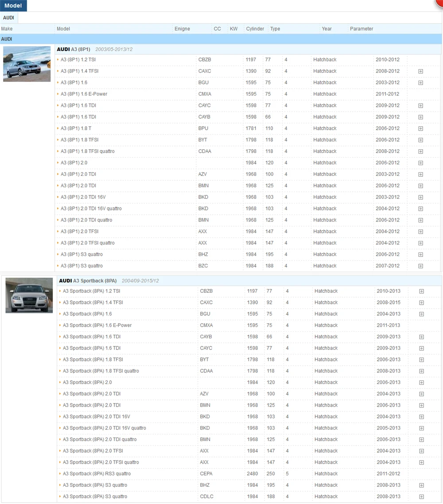Open plus icon on Sportback 2.0 120KW row
Viewport: 443px width, 504px height.
tap(421, 383)
